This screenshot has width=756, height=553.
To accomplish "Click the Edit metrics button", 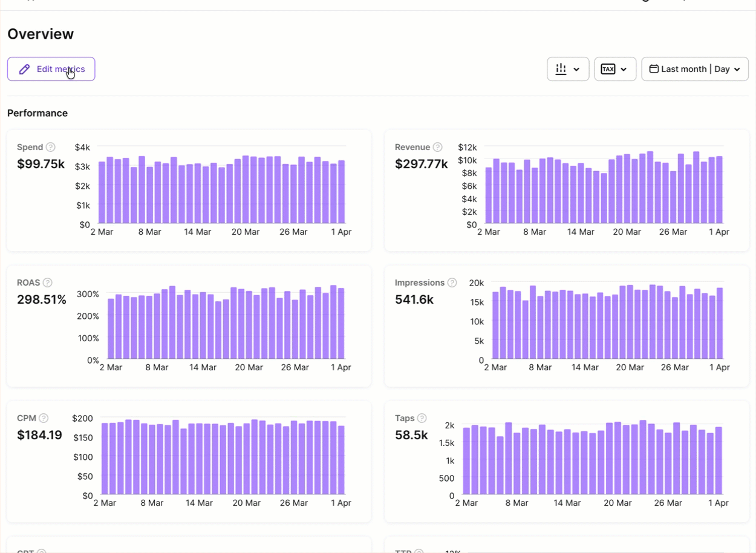I will [x=51, y=69].
